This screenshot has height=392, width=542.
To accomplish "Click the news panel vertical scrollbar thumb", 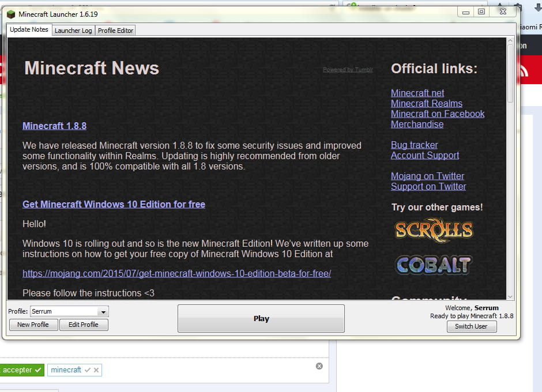I will pos(510,73).
